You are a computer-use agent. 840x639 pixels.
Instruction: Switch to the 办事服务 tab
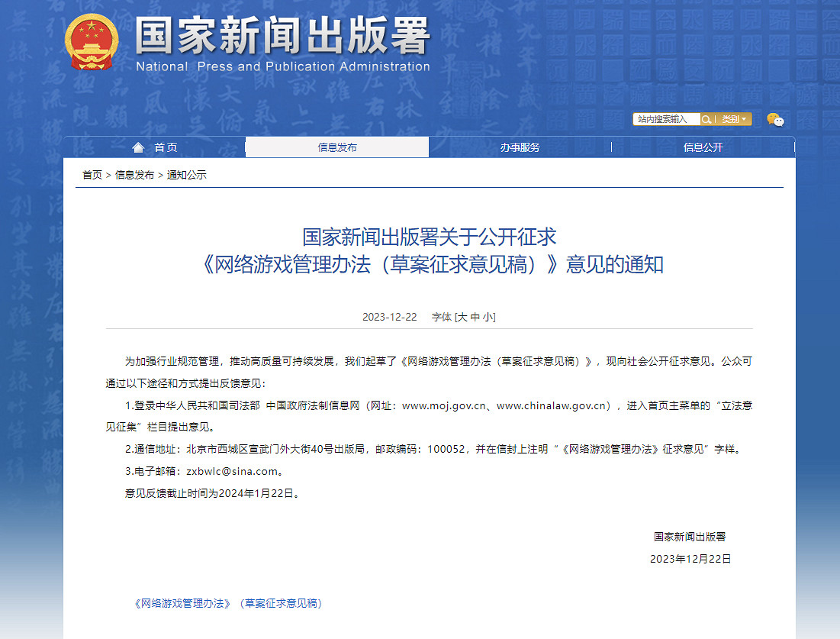point(520,147)
